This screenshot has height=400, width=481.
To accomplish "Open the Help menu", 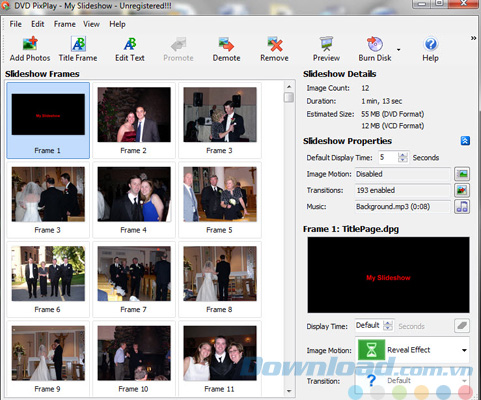I will (x=117, y=24).
